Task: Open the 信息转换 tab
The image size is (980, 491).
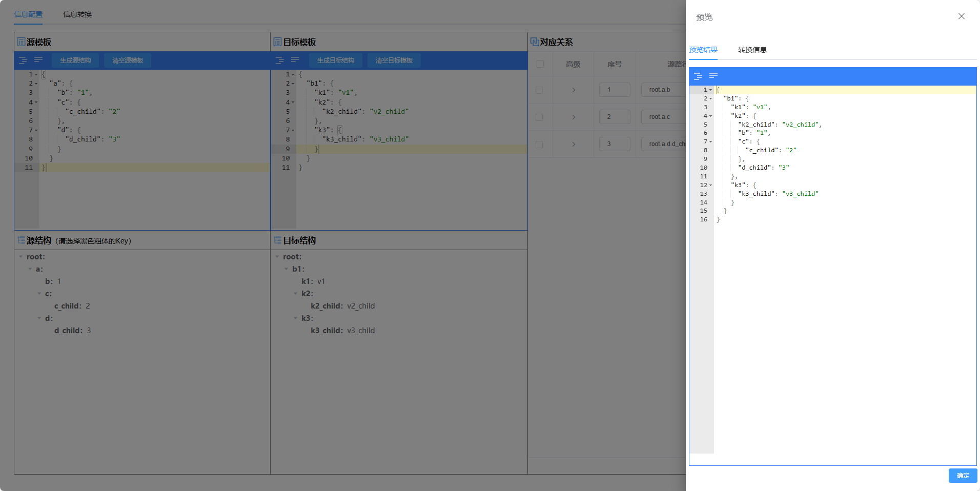Action: (77, 14)
